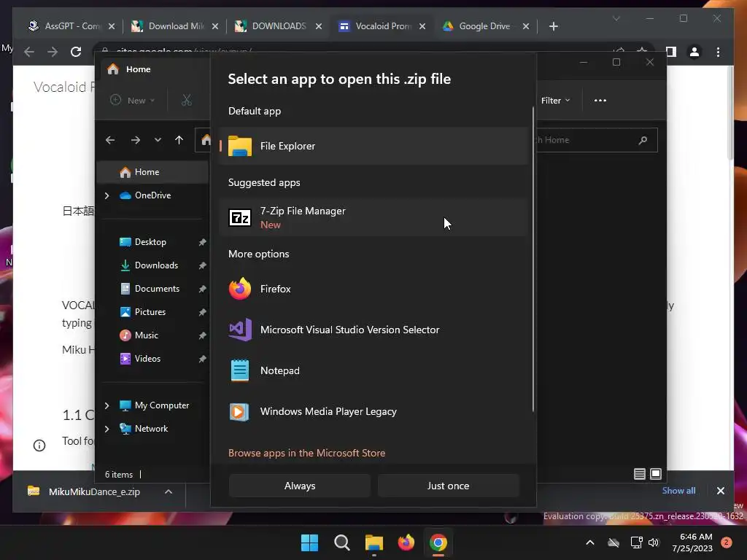The height and width of the screenshot is (560, 747).
Task: Close the Chrome downloads bar
Action: coord(720,491)
